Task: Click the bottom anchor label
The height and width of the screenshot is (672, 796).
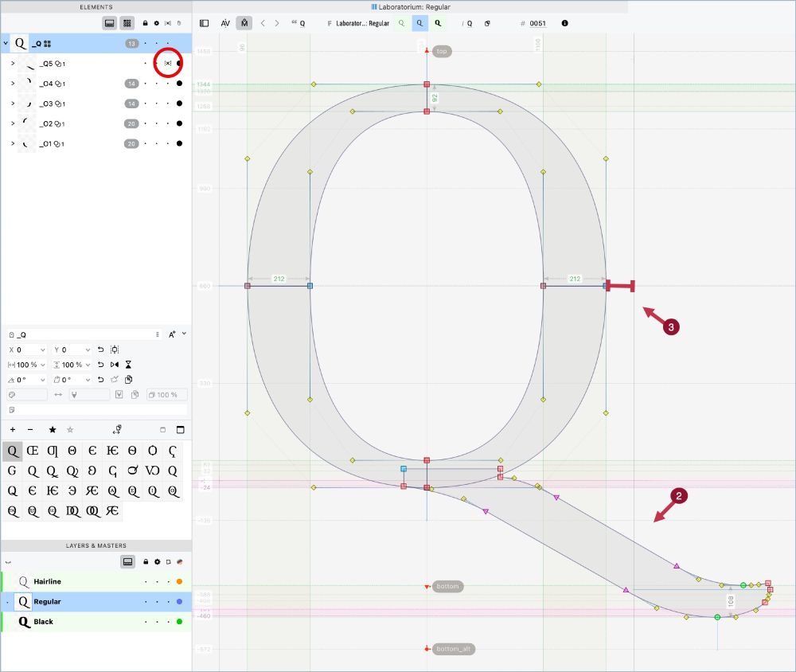Action: (447, 586)
